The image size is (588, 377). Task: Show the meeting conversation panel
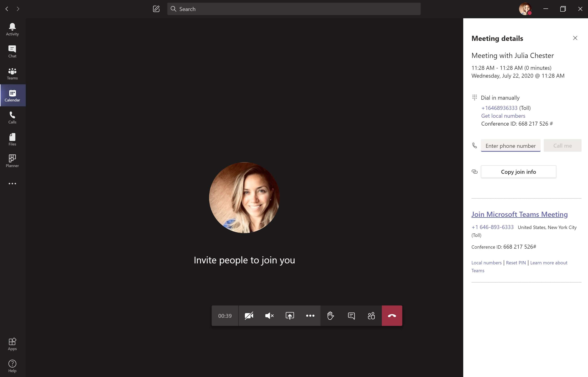coord(351,315)
